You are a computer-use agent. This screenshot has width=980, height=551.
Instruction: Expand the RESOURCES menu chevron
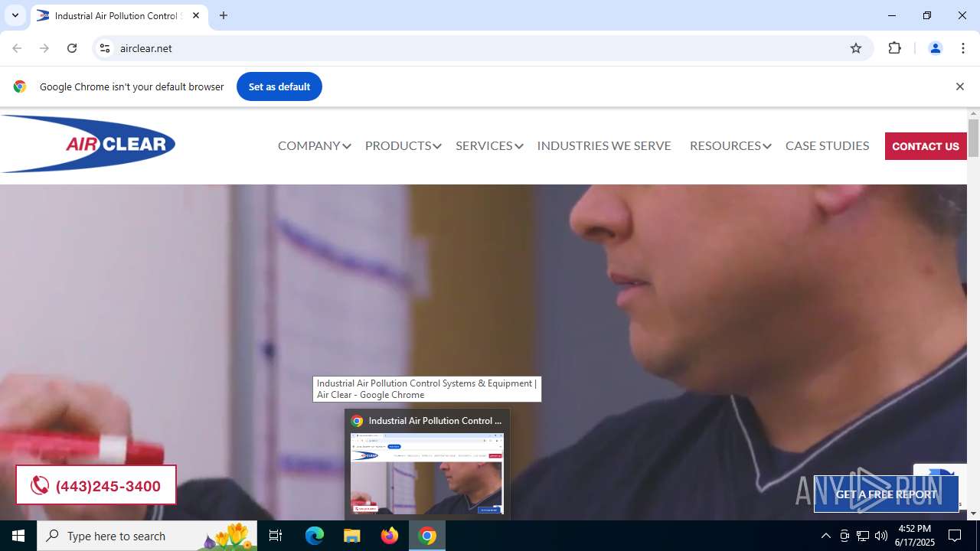767,146
